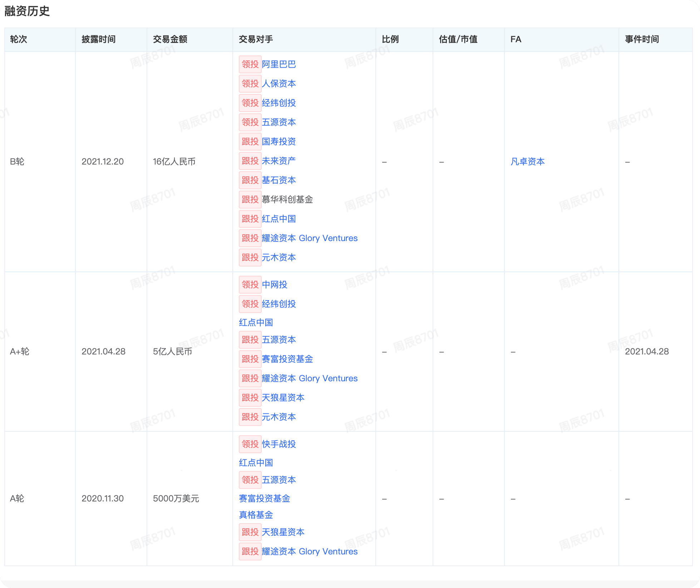Image resolution: width=700 pixels, height=588 pixels.
Task: Click 经纬创投 link in B轮 row
Action: point(279,103)
